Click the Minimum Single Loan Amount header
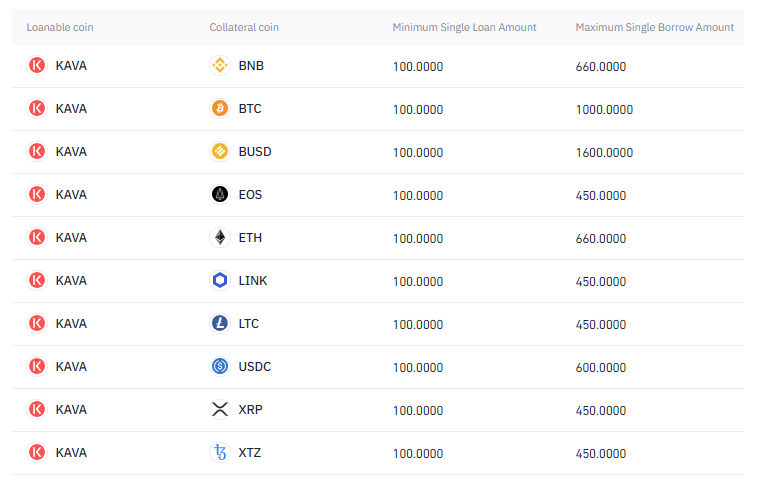The height and width of the screenshot is (486, 757). [x=464, y=28]
